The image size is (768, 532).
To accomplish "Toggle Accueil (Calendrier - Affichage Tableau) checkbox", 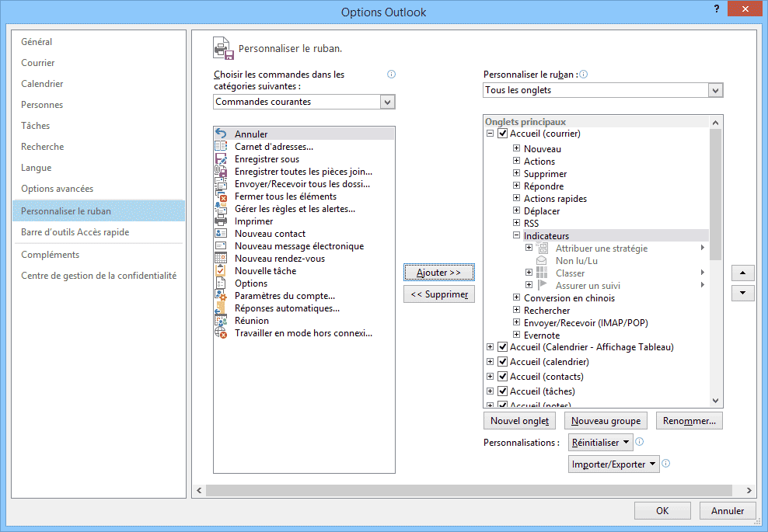I will click(502, 346).
